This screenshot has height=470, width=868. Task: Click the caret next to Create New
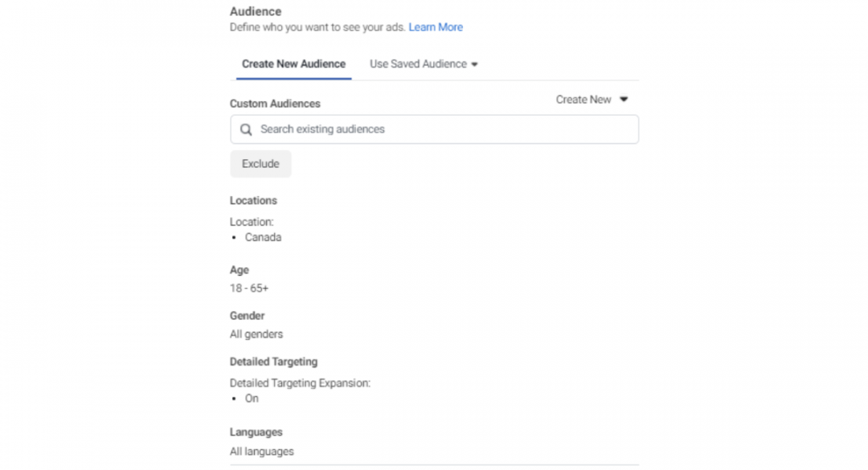(624, 100)
